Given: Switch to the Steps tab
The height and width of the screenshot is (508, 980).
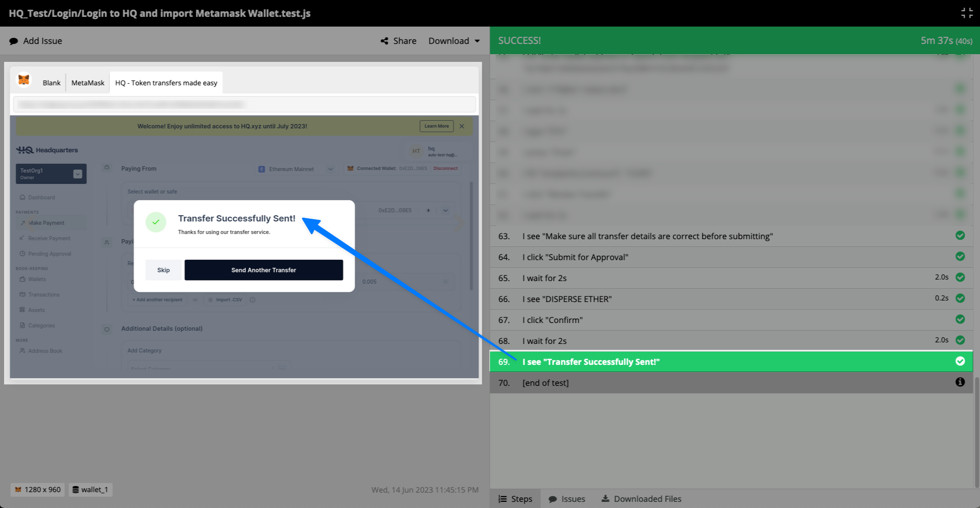Looking at the screenshot, I should pyautogui.click(x=515, y=499).
